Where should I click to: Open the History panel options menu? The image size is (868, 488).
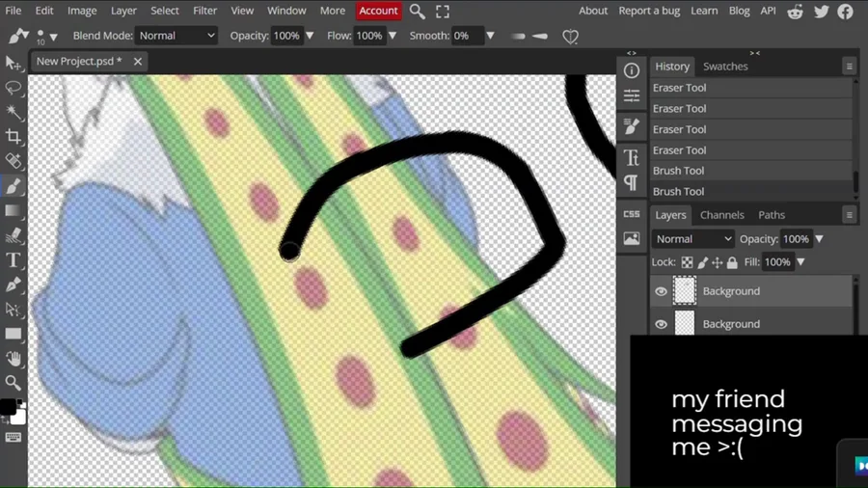tap(849, 67)
